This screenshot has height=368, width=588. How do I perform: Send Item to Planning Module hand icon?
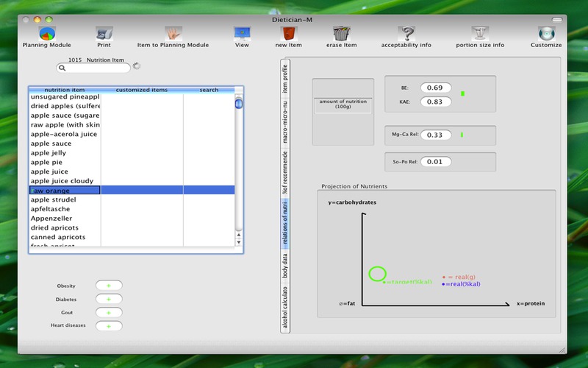[x=173, y=34]
